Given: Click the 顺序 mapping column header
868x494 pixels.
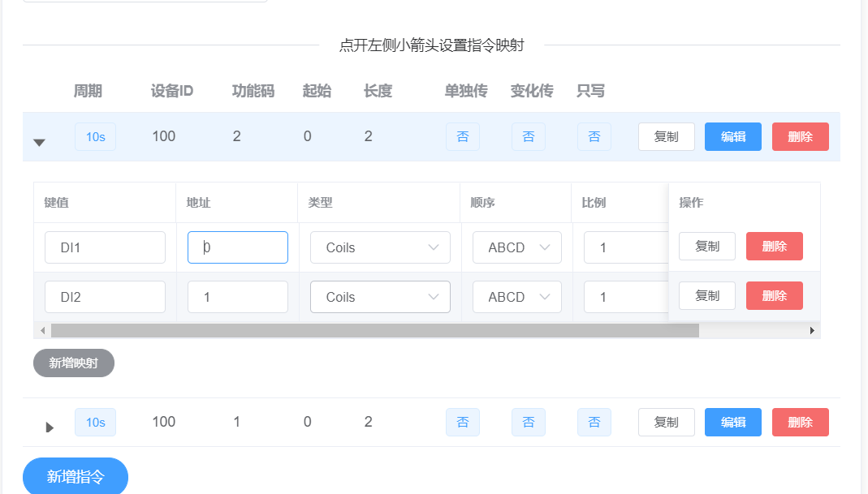Looking at the screenshot, I should point(482,203).
